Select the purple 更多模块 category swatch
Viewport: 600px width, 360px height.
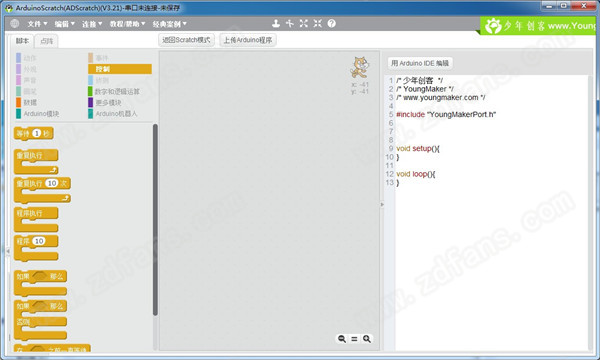pos(90,103)
